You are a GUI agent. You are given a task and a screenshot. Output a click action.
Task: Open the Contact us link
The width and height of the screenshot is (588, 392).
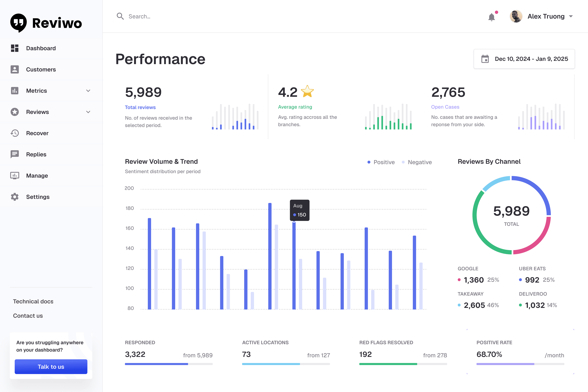click(x=28, y=316)
